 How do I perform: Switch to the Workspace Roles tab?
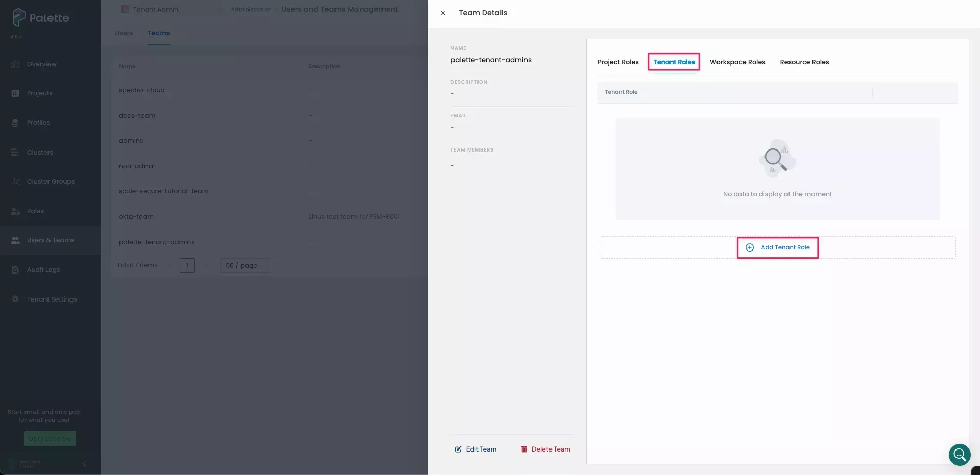click(x=737, y=62)
